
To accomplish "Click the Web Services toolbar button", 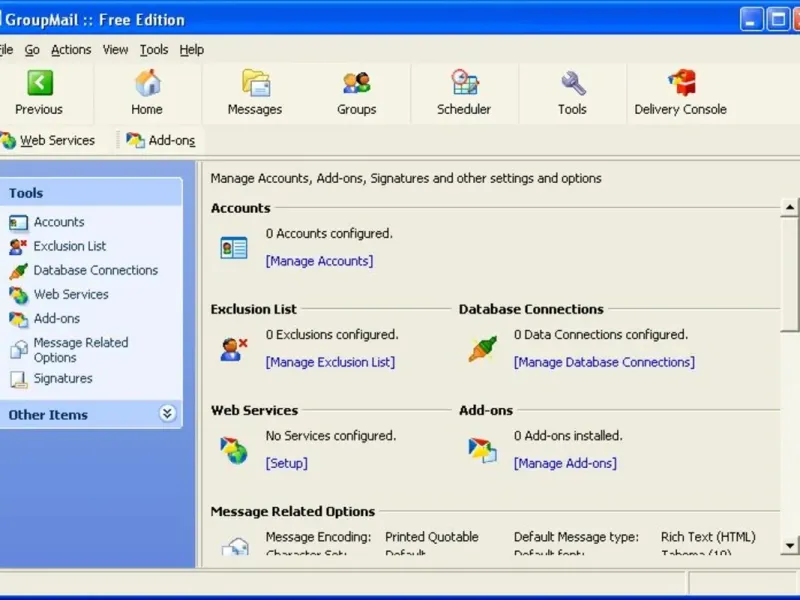I will [x=48, y=141].
